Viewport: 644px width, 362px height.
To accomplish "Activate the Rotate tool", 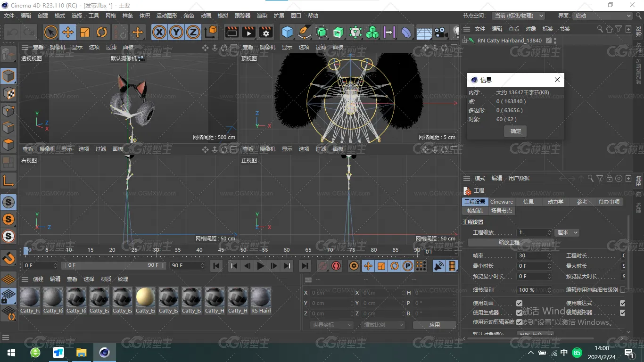I will (102, 32).
